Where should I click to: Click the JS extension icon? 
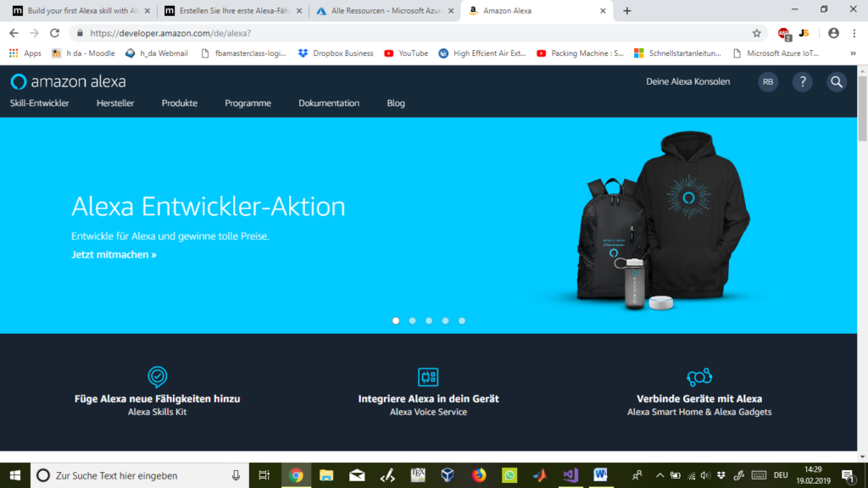pyautogui.click(x=804, y=33)
